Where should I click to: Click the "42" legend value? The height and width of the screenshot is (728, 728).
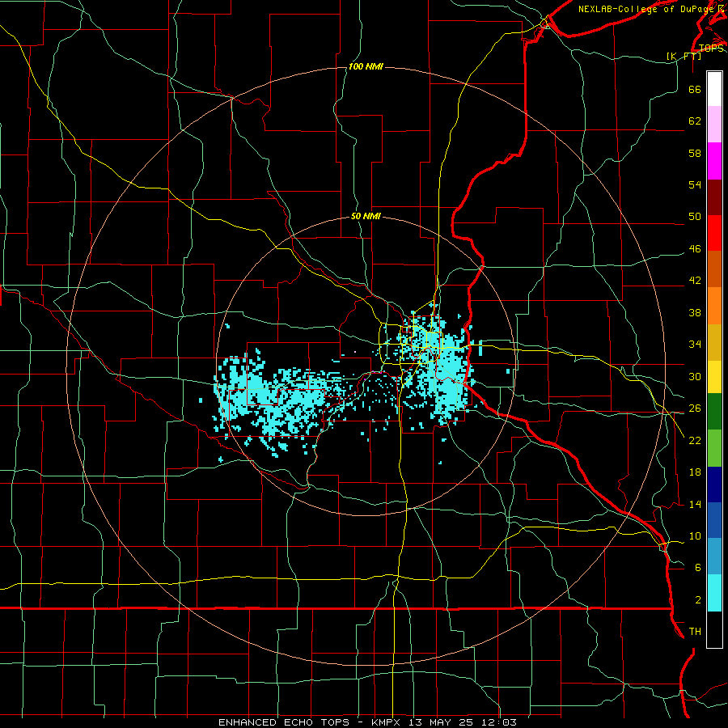click(695, 281)
